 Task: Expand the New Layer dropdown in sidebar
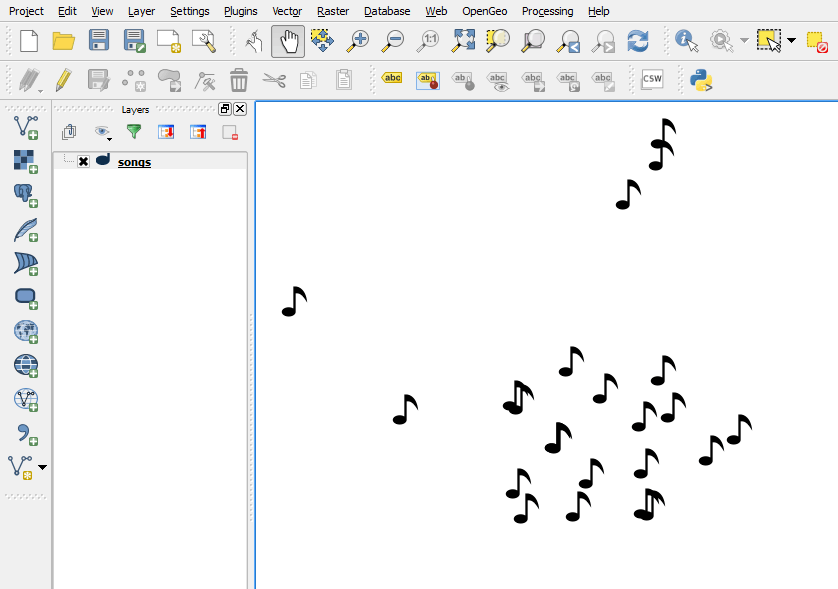coord(42,468)
